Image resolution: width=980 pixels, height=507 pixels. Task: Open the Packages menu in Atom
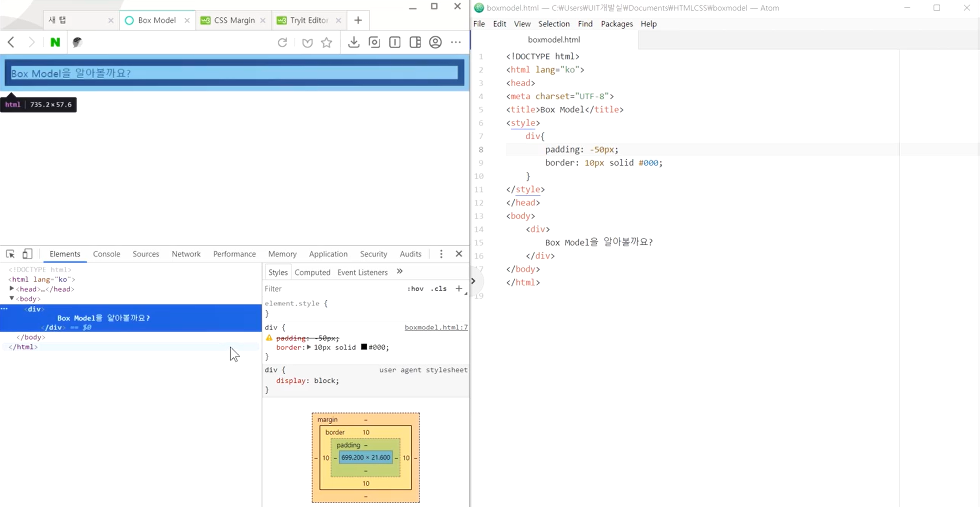click(616, 24)
